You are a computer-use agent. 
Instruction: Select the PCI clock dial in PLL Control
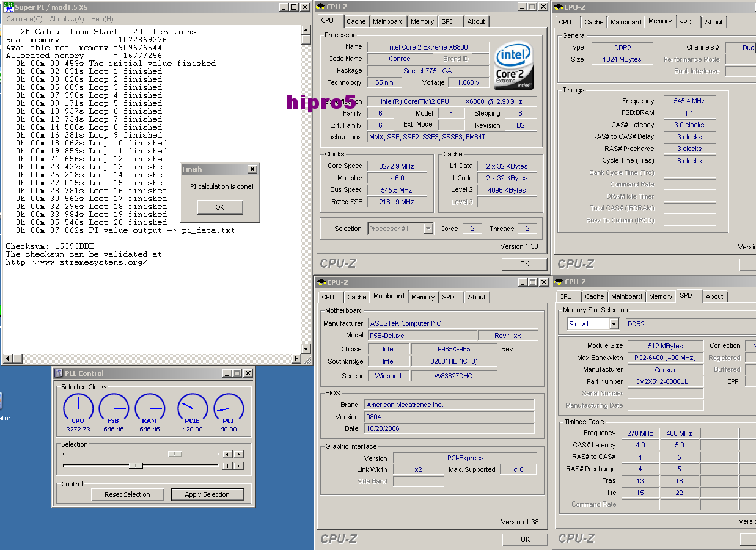coord(229,408)
